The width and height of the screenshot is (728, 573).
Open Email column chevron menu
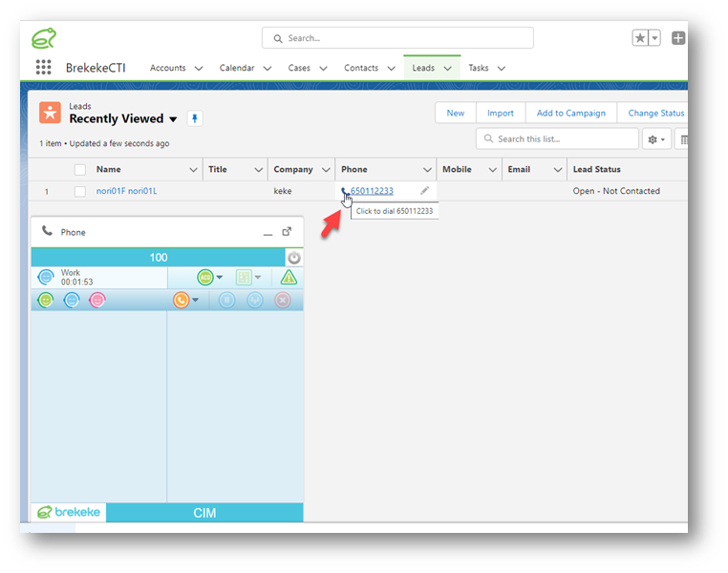(558, 170)
